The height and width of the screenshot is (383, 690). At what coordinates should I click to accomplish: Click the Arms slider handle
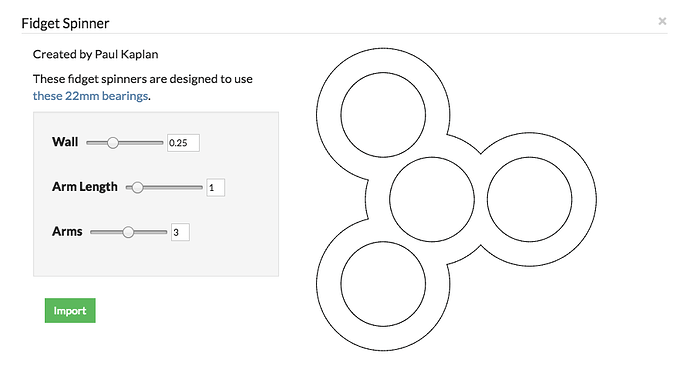click(128, 232)
